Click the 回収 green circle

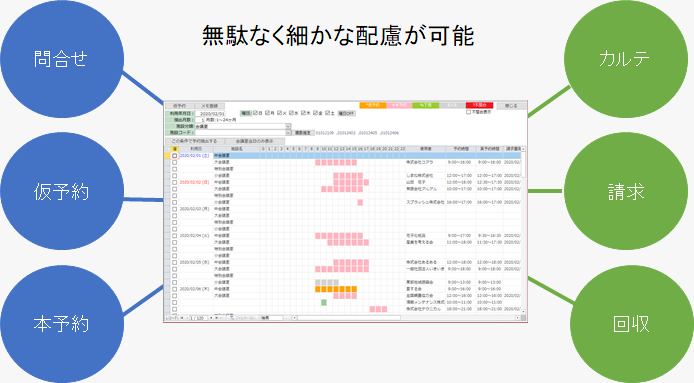point(631,324)
